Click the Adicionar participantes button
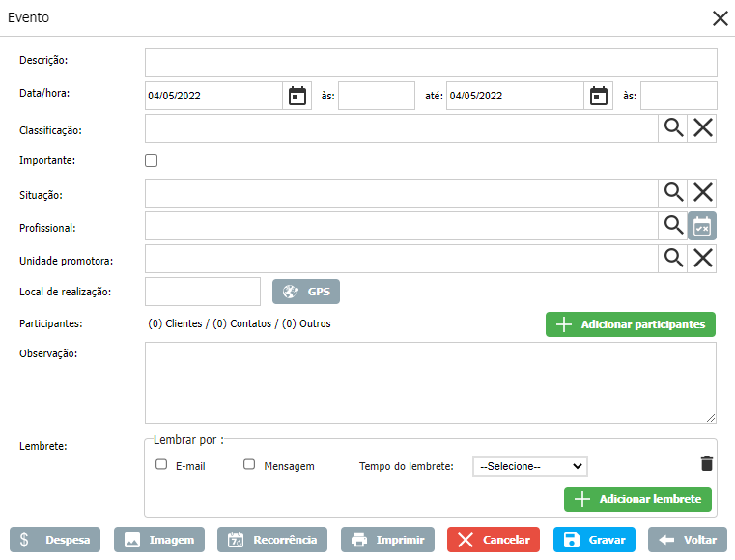This screenshot has height=560, width=735. pos(631,324)
